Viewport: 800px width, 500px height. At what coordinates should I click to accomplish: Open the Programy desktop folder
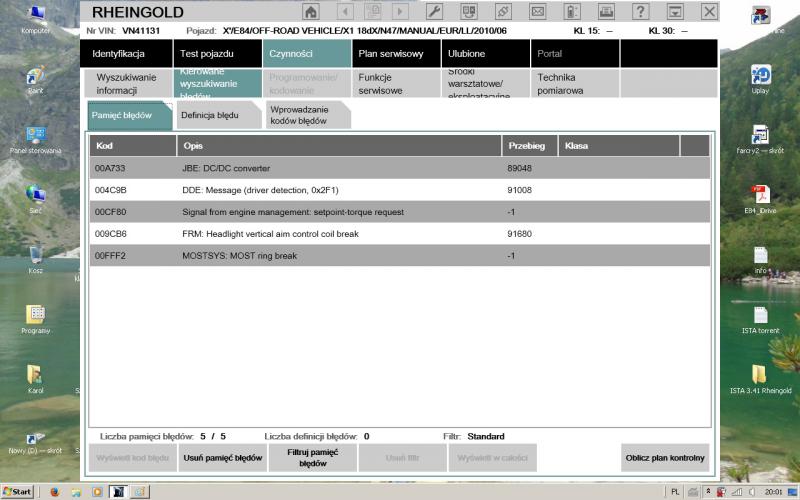35,319
